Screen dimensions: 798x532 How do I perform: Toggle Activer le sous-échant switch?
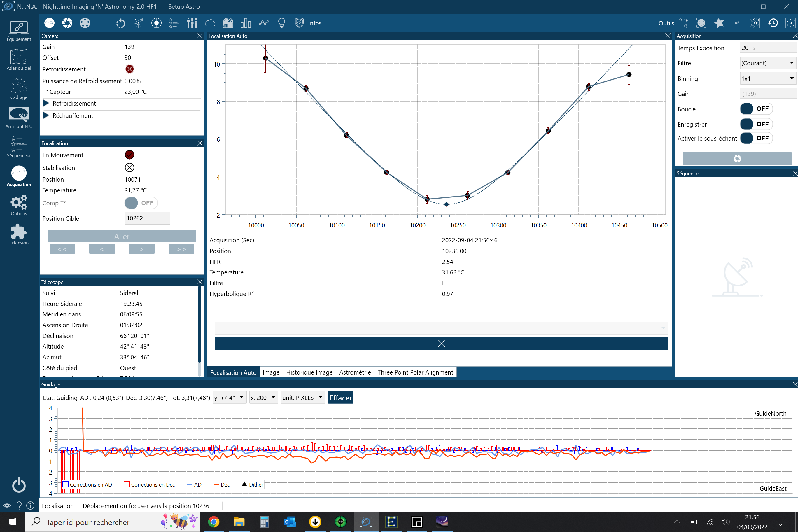pyautogui.click(x=756, y=138)
